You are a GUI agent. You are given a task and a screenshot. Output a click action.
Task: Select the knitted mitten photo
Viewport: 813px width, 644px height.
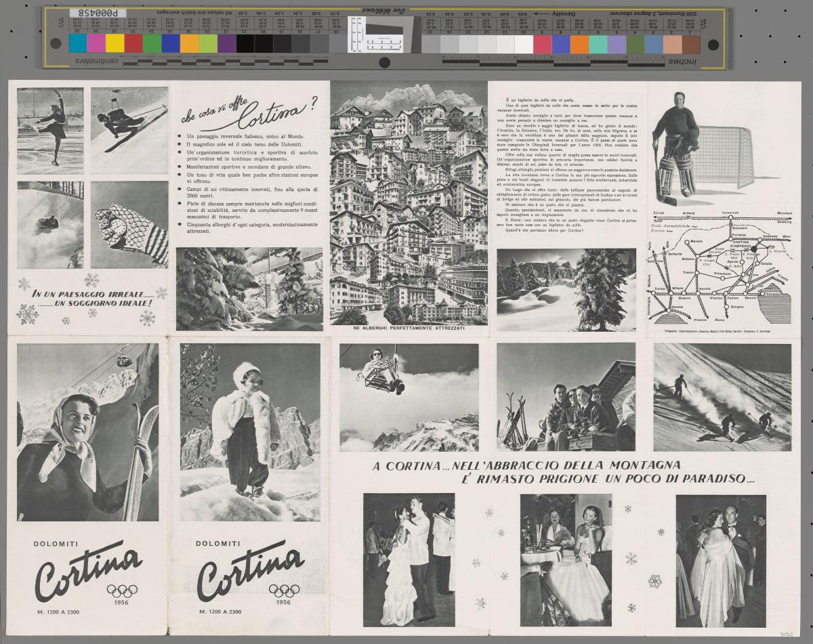click(129, 224)
